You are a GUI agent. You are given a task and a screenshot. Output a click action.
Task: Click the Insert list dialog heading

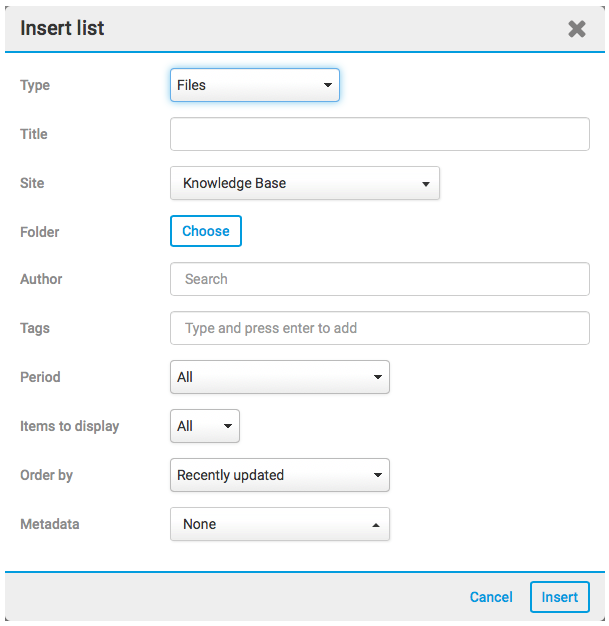click(62, 28)
